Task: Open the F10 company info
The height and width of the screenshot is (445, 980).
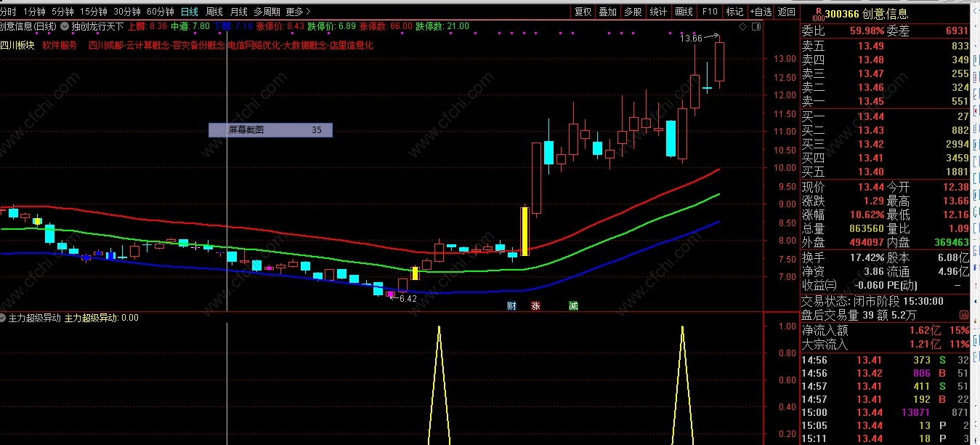Action: coord(710,12)
